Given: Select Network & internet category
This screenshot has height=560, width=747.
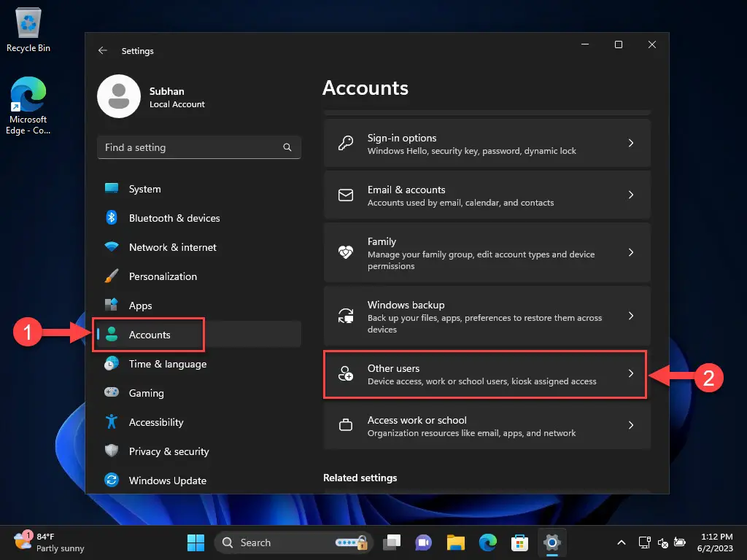Looking at the screenshot, I should point(198,246).
